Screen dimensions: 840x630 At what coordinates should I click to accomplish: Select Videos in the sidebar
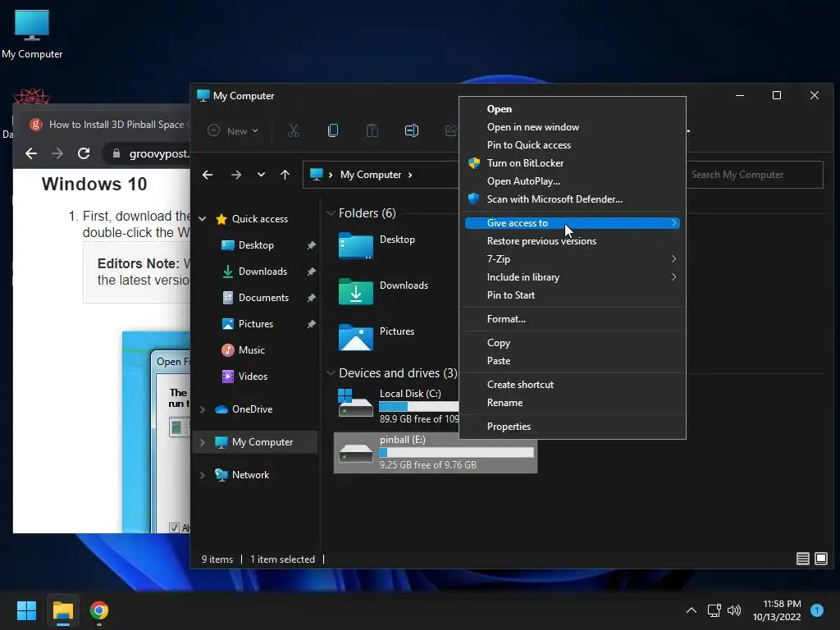pyautogui.click(x=253, y=376)
